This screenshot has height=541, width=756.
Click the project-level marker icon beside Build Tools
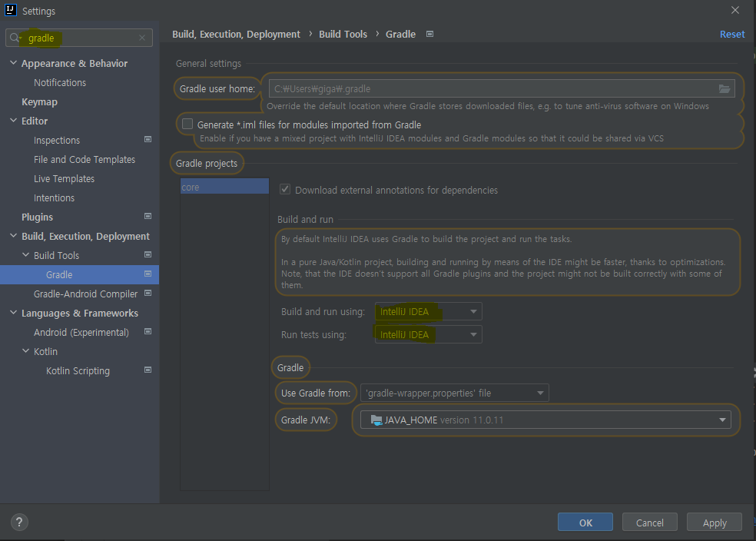point(148,254)
